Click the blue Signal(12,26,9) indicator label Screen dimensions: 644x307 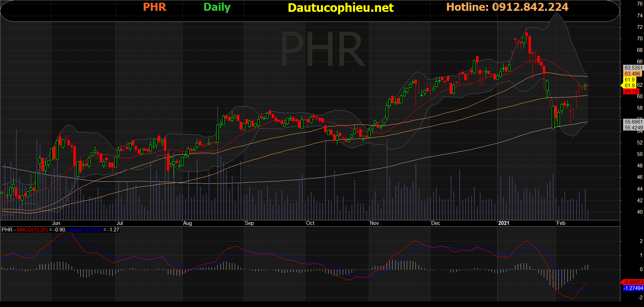85,230
